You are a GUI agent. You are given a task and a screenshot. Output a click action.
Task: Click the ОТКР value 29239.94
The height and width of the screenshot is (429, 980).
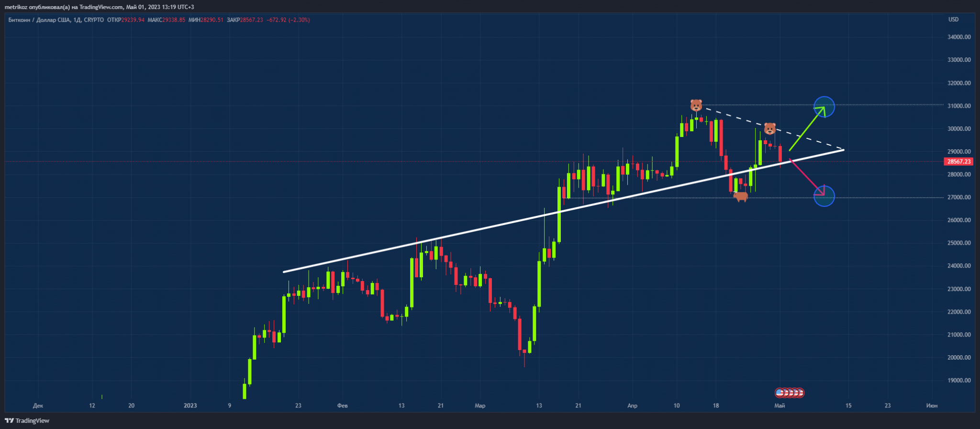[133, 20]
